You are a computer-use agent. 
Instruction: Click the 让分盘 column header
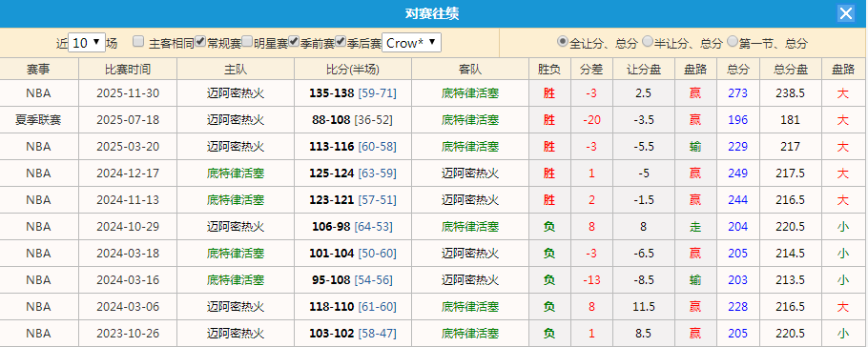tap(643, 70)
